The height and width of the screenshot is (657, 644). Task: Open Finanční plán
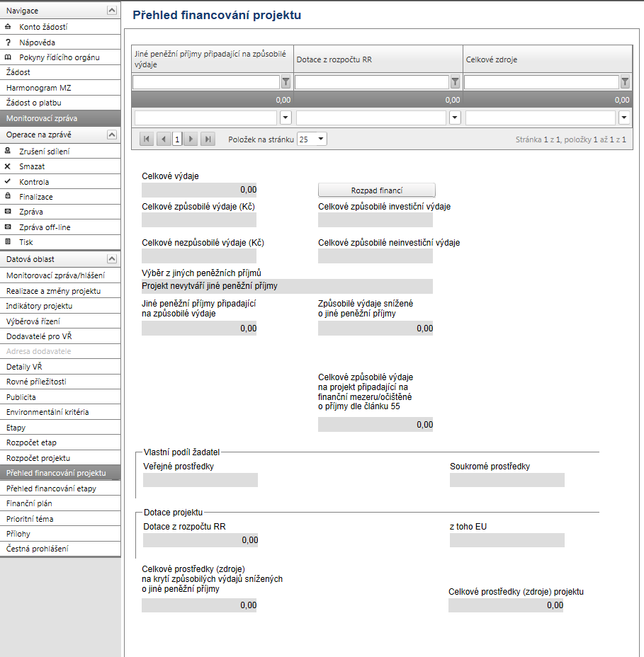click(x=60, y=503)
